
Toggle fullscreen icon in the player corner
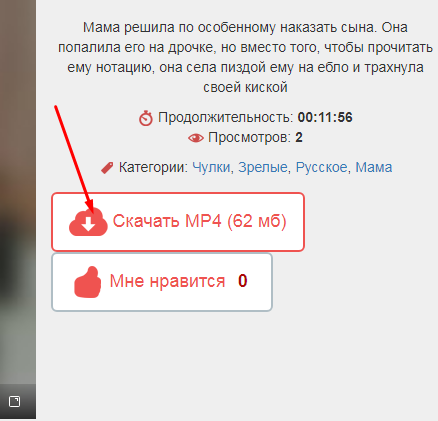14,401
